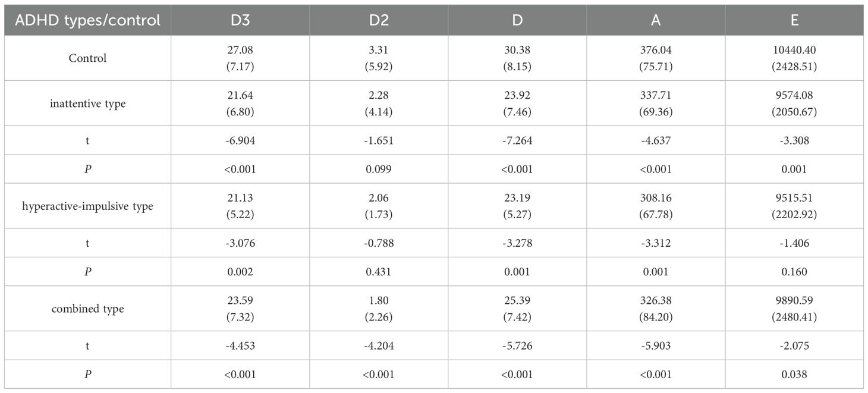Screen dimensions: 868x393
Task: Click the t-value cell showing -5.903
Action: (656, 345)
